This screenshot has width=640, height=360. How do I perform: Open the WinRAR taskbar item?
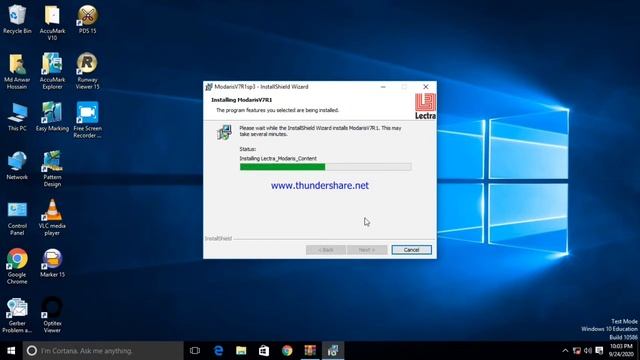click(310, 351)
